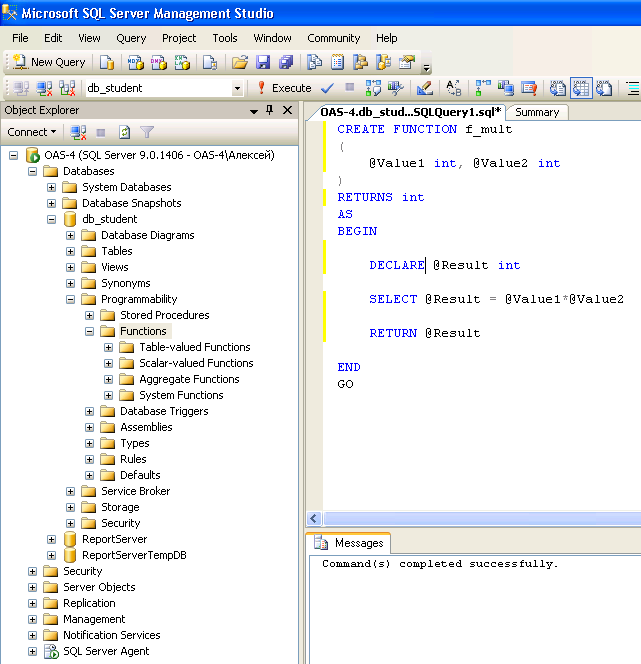This screenshot has height=664, width=641.
Task: Select the SQLQuery1.sql tab
Action: pyautogui.click(x=410, y=112)
